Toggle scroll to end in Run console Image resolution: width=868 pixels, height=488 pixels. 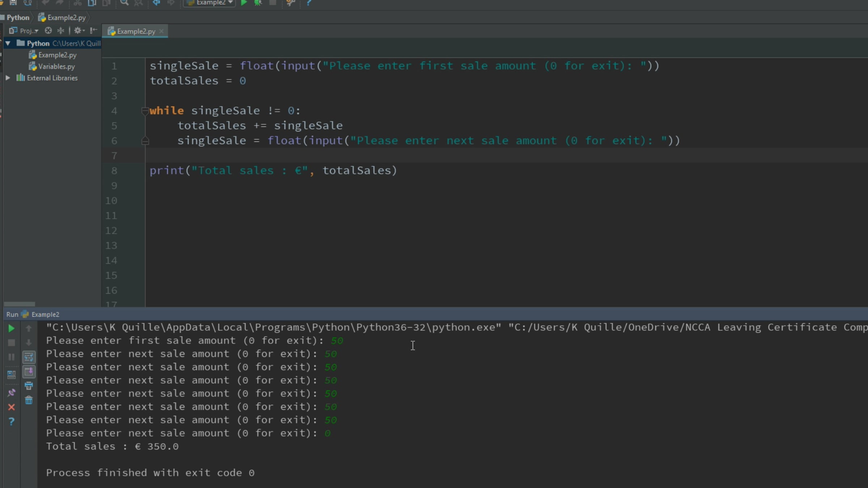click(29, 372)
